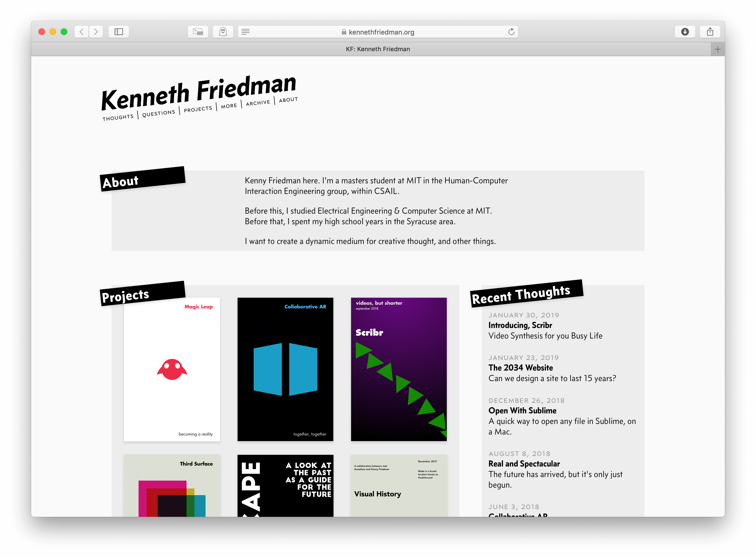Open the Scribr project card
The width and height of the screenshot is (756, 558).
tap(399, 369)
